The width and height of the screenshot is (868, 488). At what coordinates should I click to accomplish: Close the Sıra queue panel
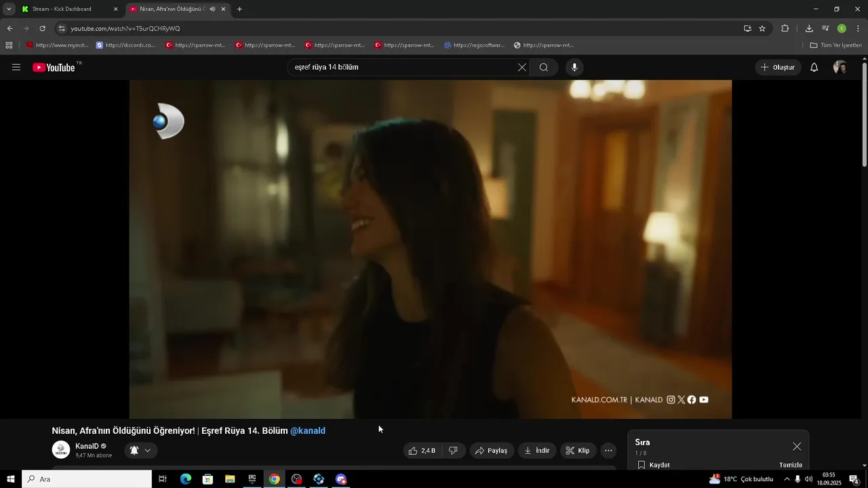(x=797, y=447)
